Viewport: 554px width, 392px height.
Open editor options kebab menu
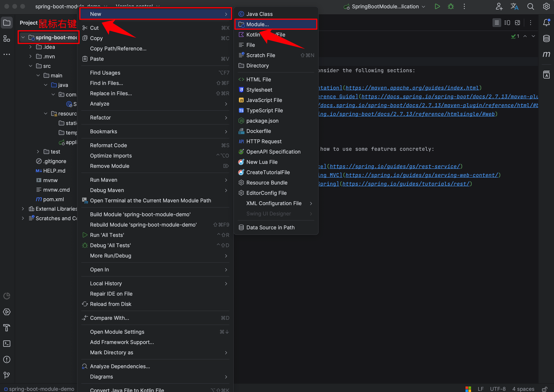pyautogui.click(x=531, y=23)
